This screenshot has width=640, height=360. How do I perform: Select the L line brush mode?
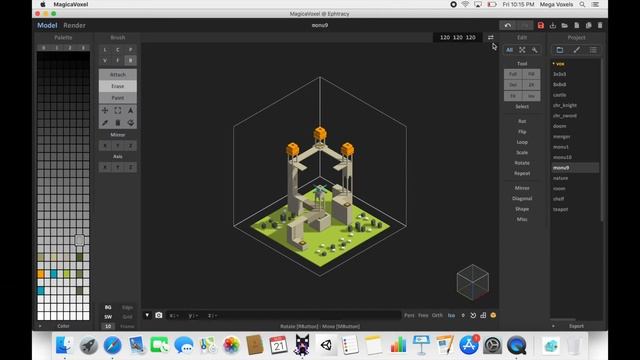pyautogui.click(x=105, y=50)
